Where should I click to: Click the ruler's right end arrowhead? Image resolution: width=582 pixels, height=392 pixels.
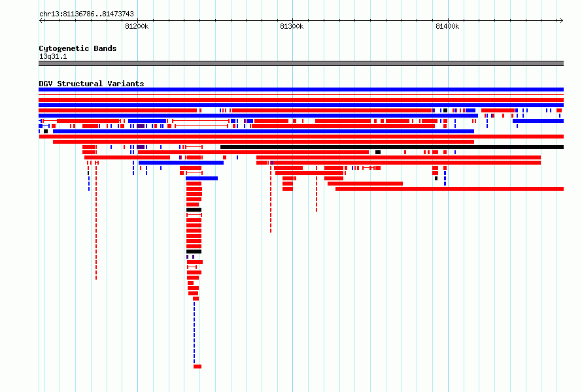[x=562, y=20]
